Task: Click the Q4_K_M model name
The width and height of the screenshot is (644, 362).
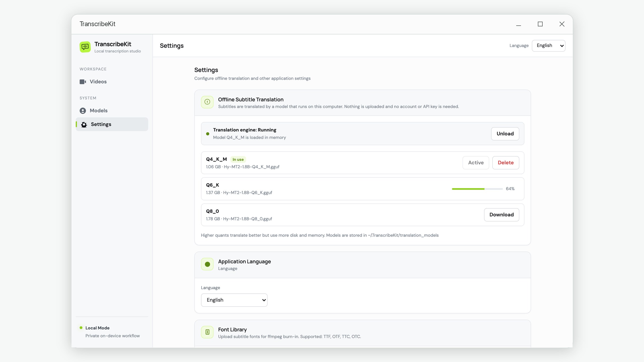Action: click(x=216, y=159)
